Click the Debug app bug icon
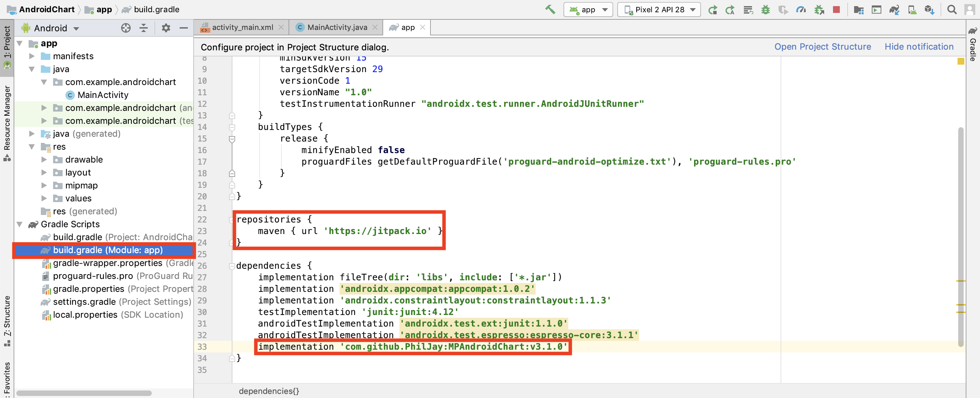980x398 pixels. click(765, 10)
